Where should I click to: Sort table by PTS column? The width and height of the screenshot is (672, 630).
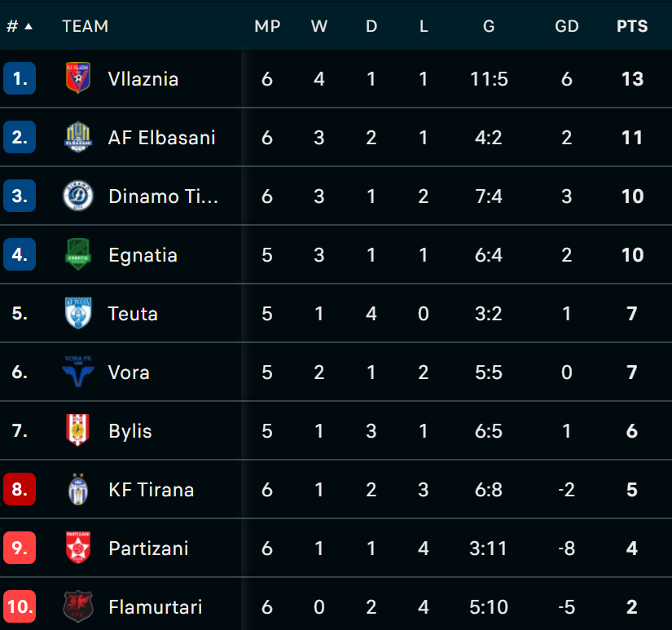point(632,26)
